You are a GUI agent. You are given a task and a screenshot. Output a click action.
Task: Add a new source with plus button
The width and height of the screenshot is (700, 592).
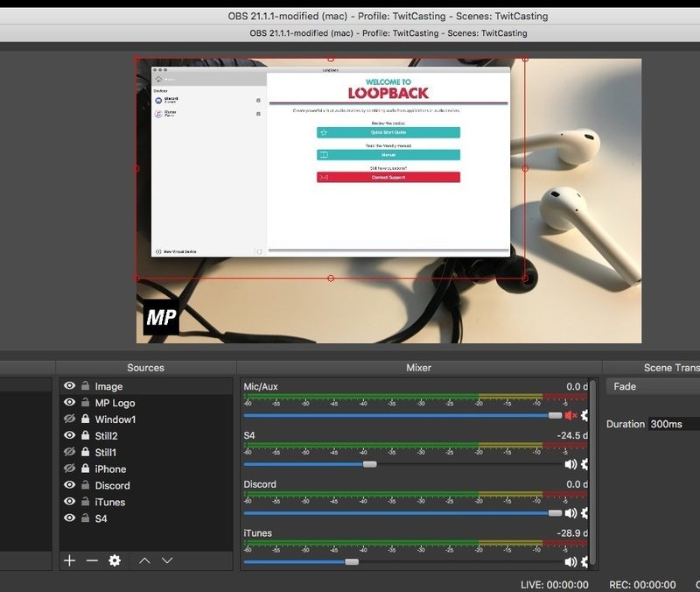70,560
